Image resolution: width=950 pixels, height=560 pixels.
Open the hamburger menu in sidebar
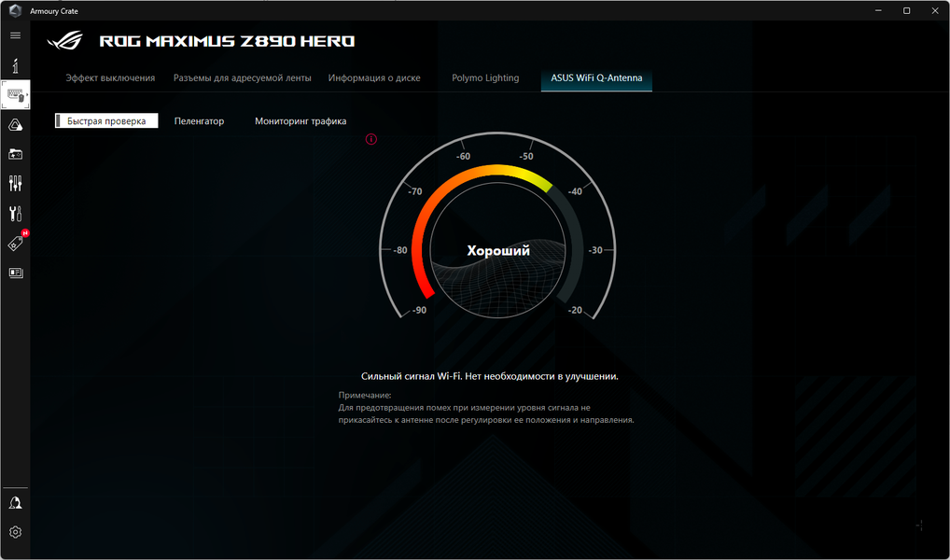click(x=15, y=35)
